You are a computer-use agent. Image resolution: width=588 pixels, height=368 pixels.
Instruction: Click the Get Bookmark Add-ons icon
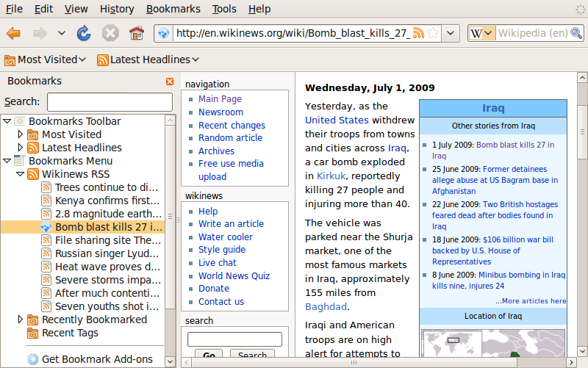[x=33, y=359]
